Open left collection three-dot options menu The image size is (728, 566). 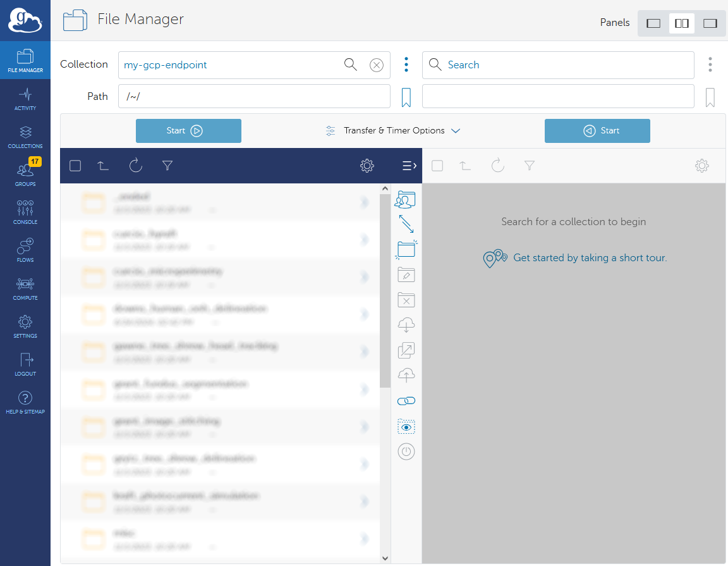[406, 65]
